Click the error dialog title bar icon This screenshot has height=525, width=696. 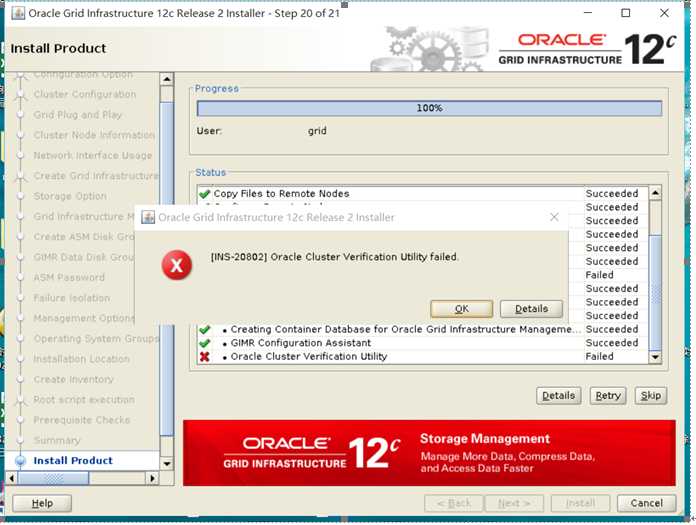[148, 217]
